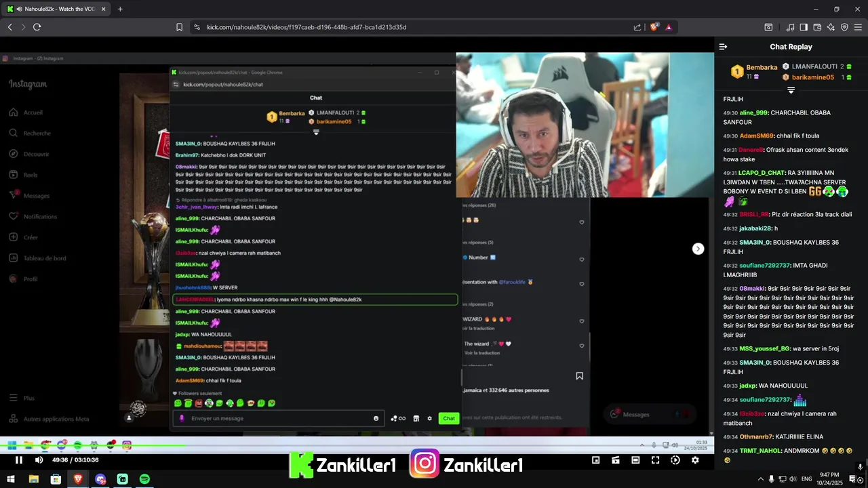The width and height of the screenshot is (868, 488).
Task: Click Reels in Instagram sidebar
Action: click(31, 175)
